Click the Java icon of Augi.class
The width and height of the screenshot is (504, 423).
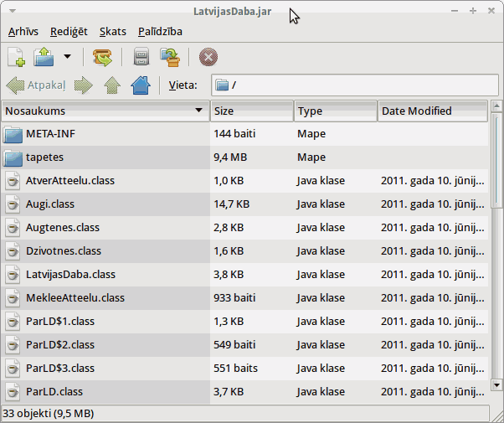[13, 204]
